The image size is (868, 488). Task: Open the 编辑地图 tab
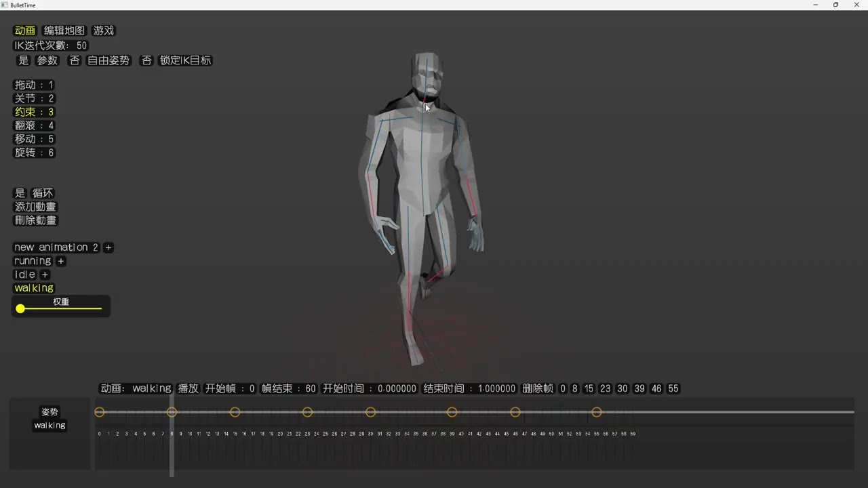[64, 30]
